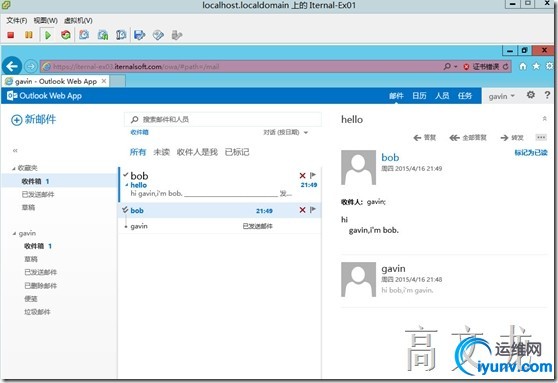Flag the selected bob 21:49 message
The image size is (558, 383).
(x=313, y=209)
